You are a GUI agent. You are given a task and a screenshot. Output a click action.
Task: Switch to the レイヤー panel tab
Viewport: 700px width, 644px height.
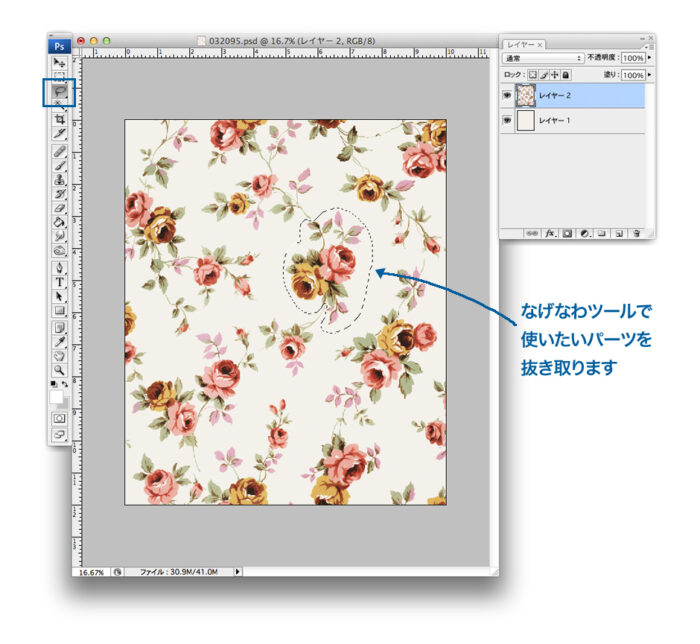click(x=520, y=45)
